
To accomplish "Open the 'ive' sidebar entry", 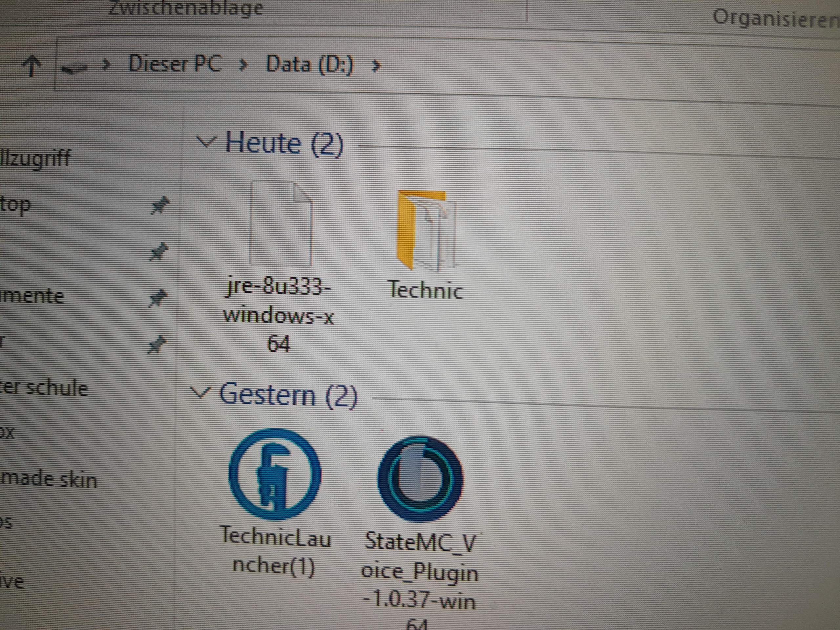I will pyautogui.click(x=12, y=582).
